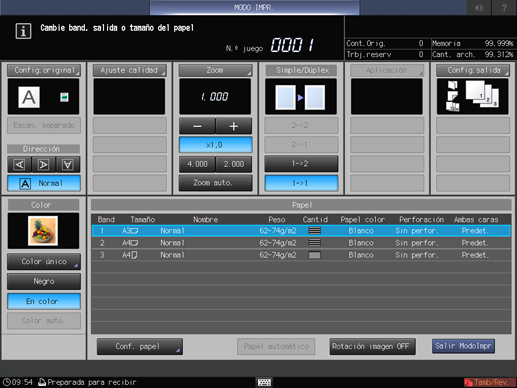Open Config. original settings
This screenshot has height=388, width=517.
(x=44, y=70)
